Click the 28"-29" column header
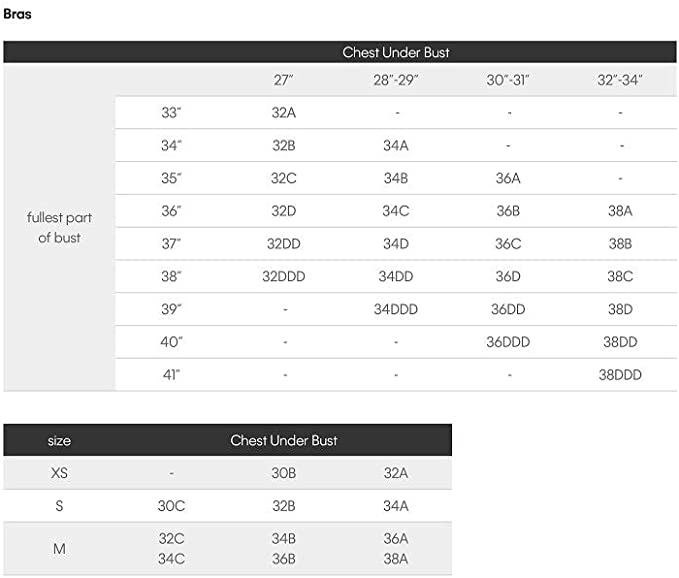Image resolution: width=679 pixels, height=578 pixels. pyautogui.click(x=395, y=80)
